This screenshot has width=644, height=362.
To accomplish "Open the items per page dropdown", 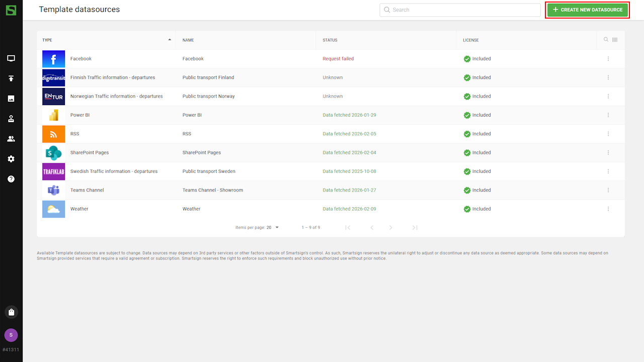I will tap(273, 228).
